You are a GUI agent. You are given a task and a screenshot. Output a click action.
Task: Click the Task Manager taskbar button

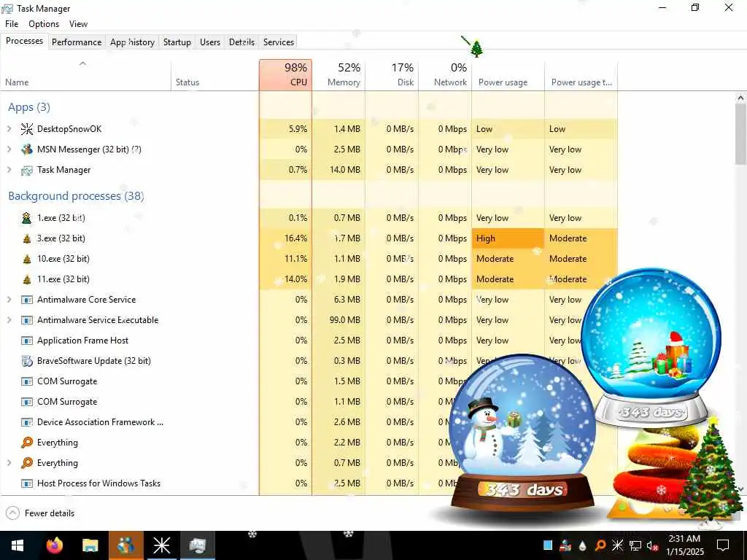(x=197, y=545)
